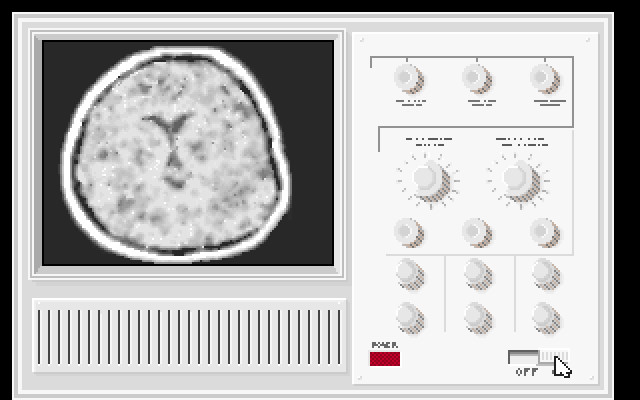Click the red power indicator light
This screenshot has height=400, width=640.
click(385, 358)
